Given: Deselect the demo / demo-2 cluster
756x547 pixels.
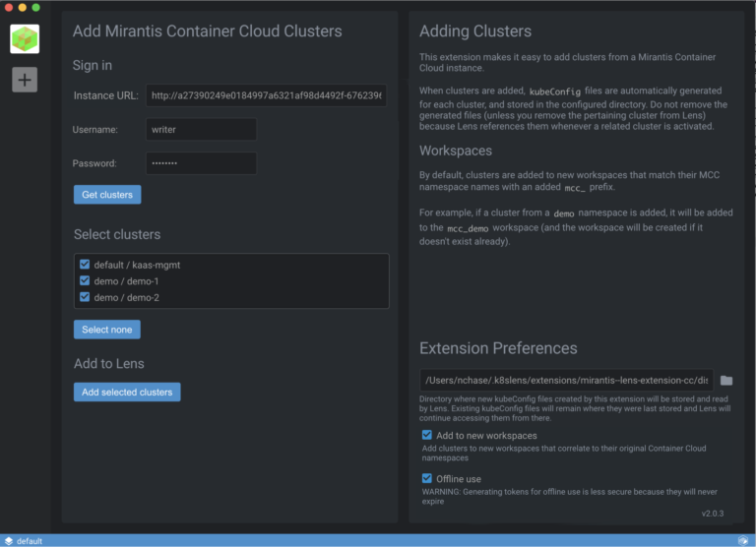Looking at the screenshot, I should click(85, 296).
